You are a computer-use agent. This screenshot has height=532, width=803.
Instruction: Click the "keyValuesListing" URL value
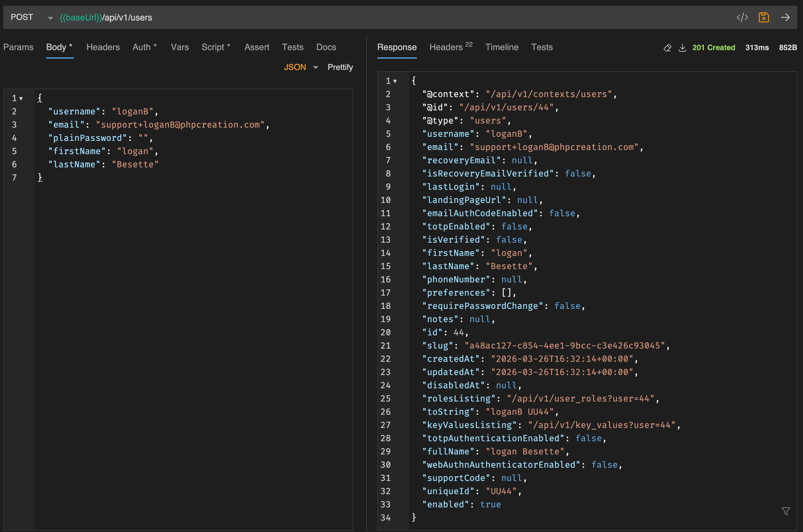602,425
